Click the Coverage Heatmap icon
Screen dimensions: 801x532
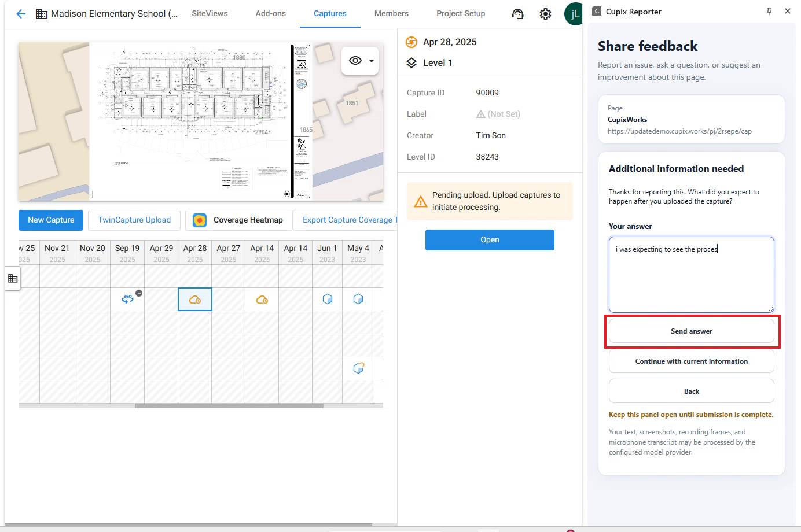(x=200, y=220)
